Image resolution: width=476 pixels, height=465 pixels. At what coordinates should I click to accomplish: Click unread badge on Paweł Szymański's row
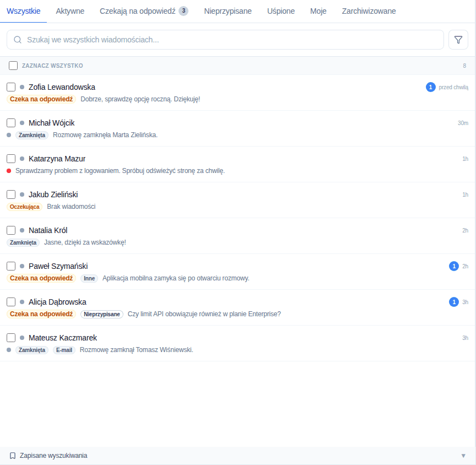[x=454, y=266]
